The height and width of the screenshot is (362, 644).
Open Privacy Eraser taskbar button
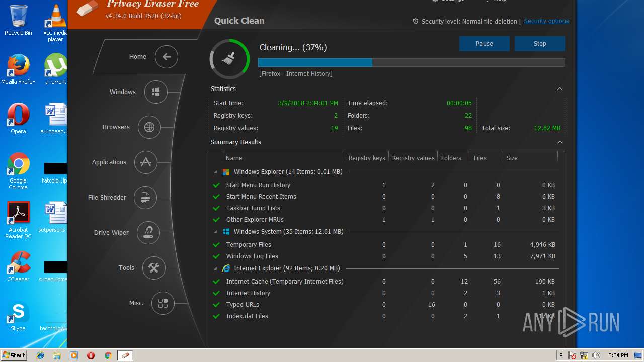click(125, 355)
